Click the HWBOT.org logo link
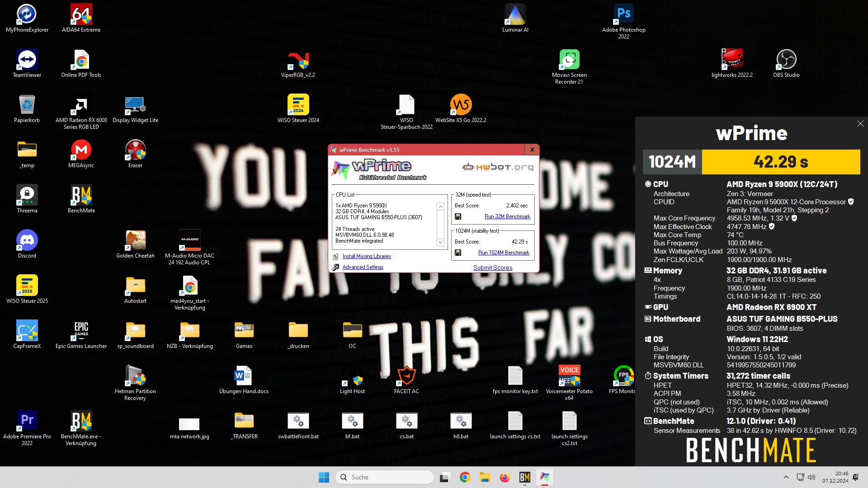 pyautogui.click(x=498, y=167)
